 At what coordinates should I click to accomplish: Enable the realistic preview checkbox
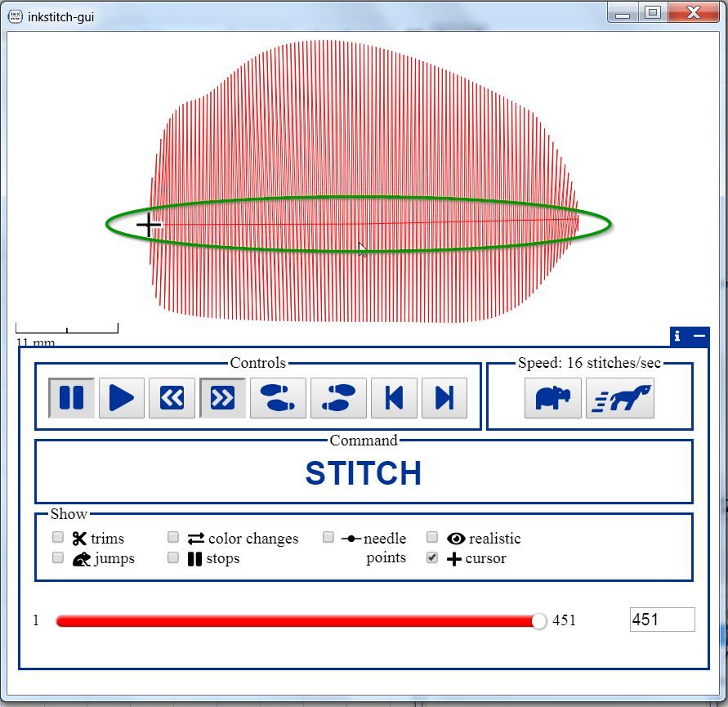[432, 538]
